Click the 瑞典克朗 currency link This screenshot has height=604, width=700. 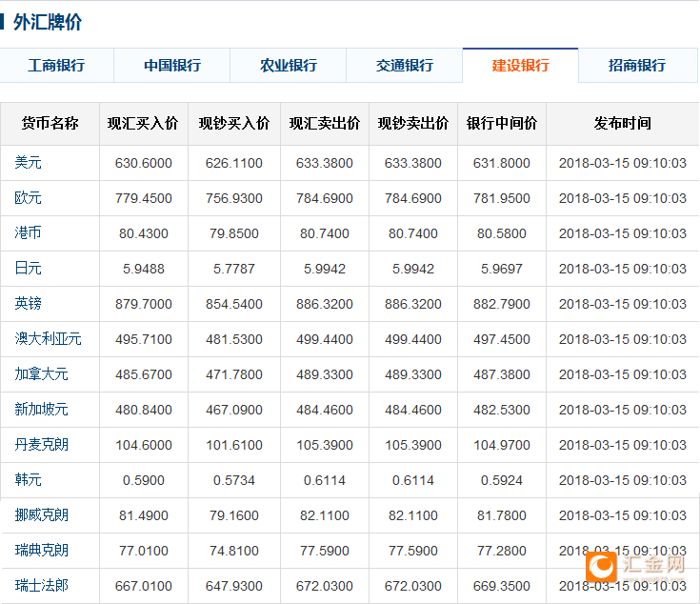pyautogui.click(x=42, y=551)
